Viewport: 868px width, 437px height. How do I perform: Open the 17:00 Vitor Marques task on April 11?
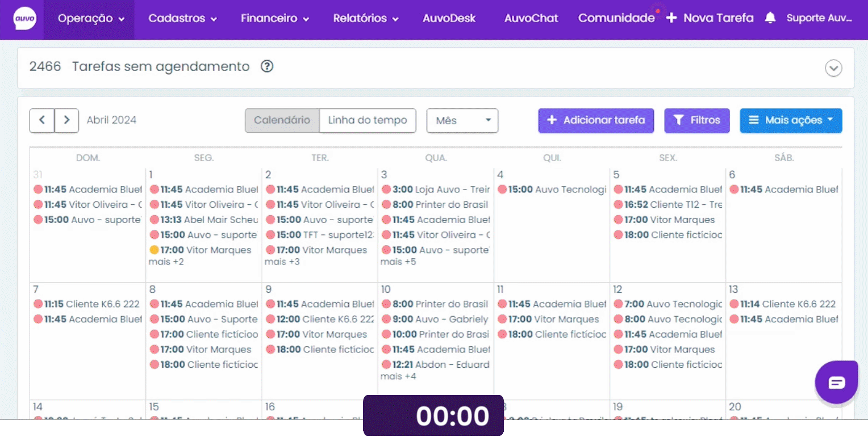(x=548, y=319)
